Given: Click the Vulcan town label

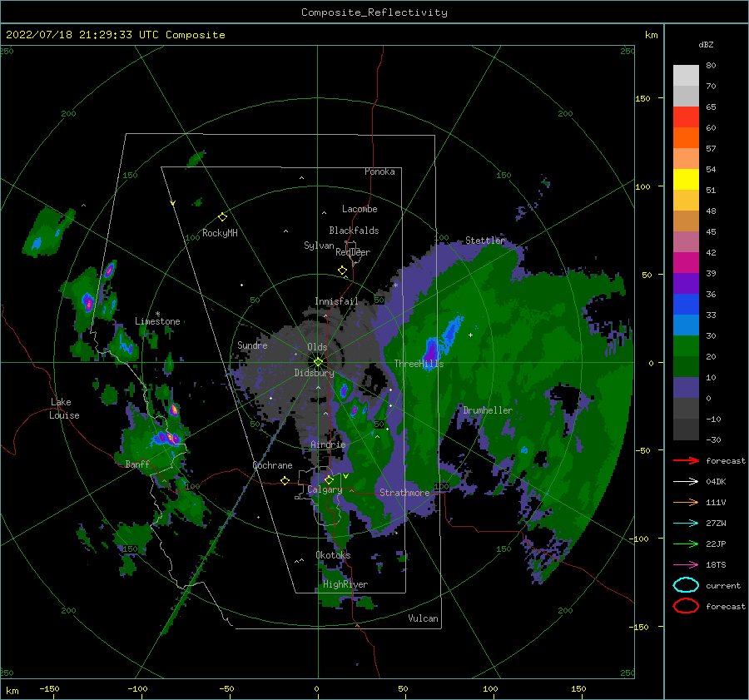Looking at the screenshot, I should 424,618.
